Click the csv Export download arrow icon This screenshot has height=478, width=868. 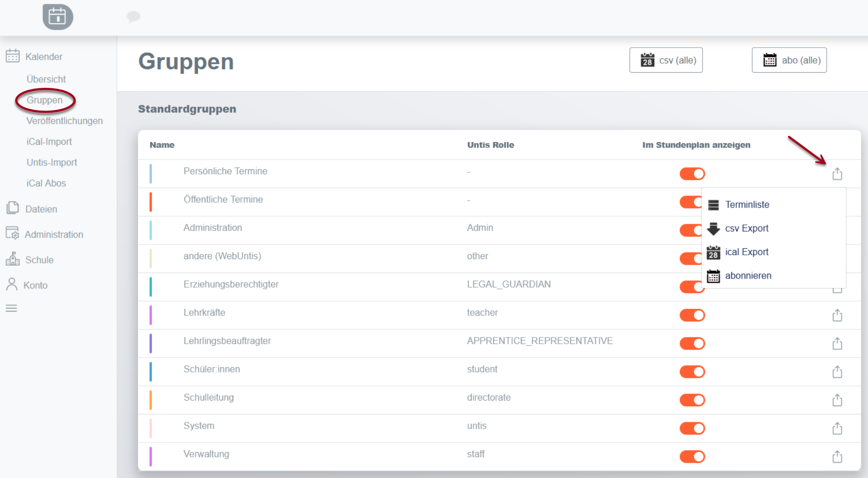(714, 228)
